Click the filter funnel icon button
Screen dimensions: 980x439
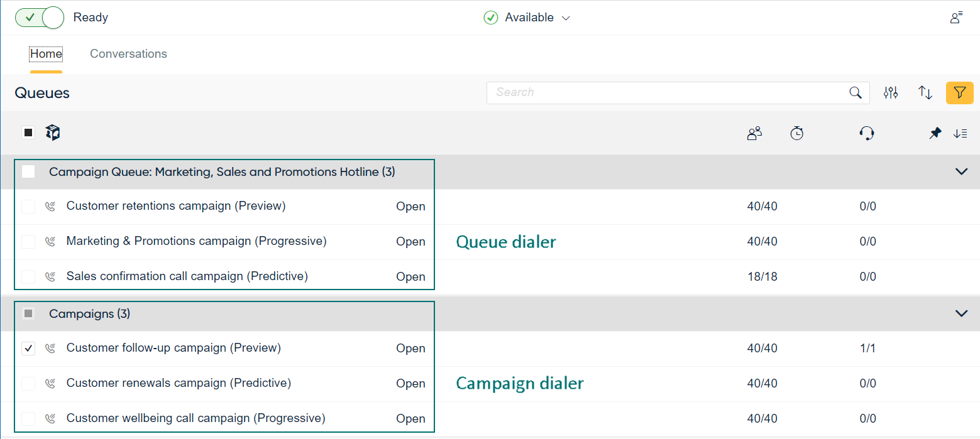[x=959, y=93]
